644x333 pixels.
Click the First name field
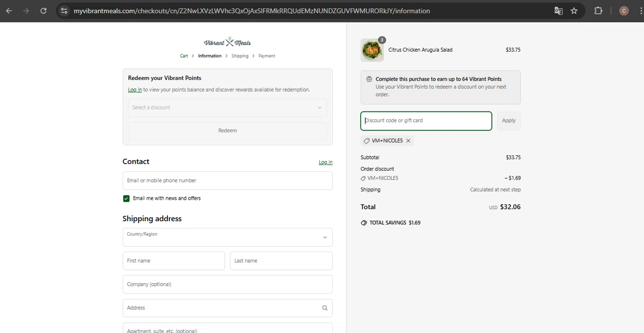click(174, 261)
